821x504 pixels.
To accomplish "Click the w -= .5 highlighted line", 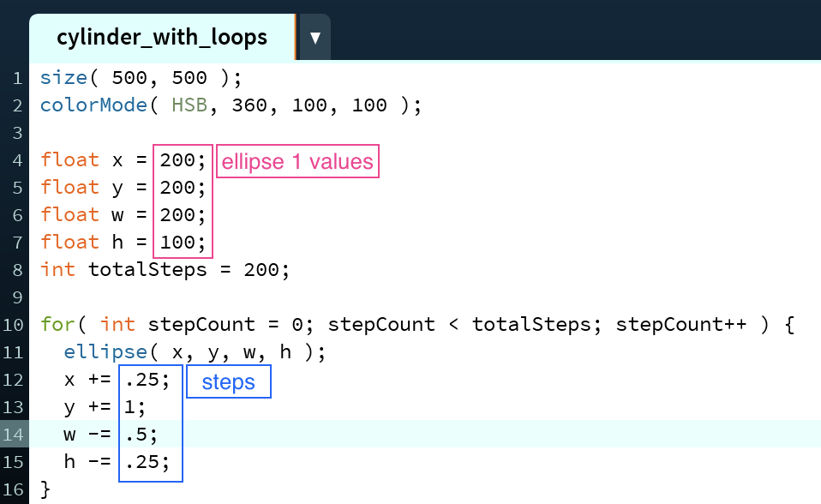I will [424, 434].
